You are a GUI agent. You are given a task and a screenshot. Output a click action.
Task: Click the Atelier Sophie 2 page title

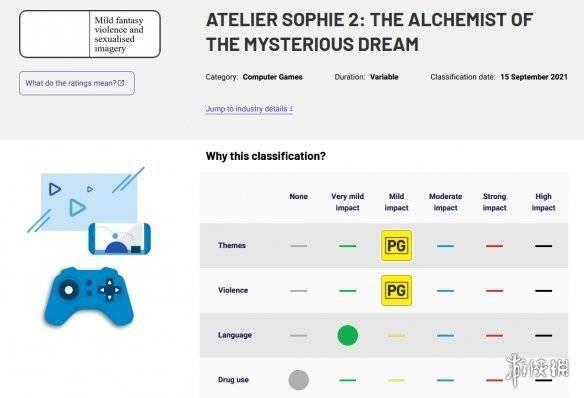pyautogui.click(x=369, y=32)
